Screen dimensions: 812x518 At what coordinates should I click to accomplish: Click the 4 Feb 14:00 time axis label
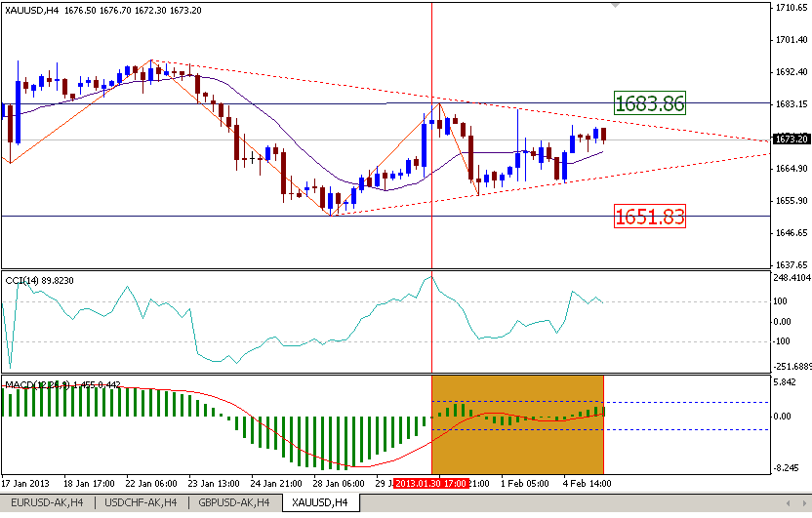coord(588,483)
